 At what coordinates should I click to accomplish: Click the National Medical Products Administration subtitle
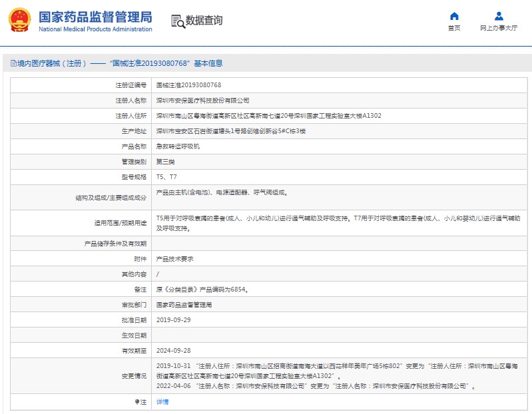tap(95, 29)
